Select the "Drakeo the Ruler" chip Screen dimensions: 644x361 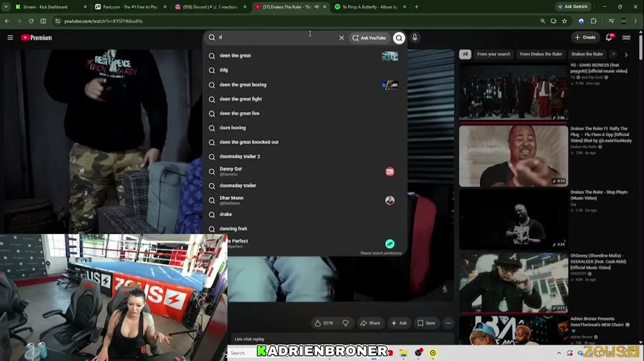(587, 54)
